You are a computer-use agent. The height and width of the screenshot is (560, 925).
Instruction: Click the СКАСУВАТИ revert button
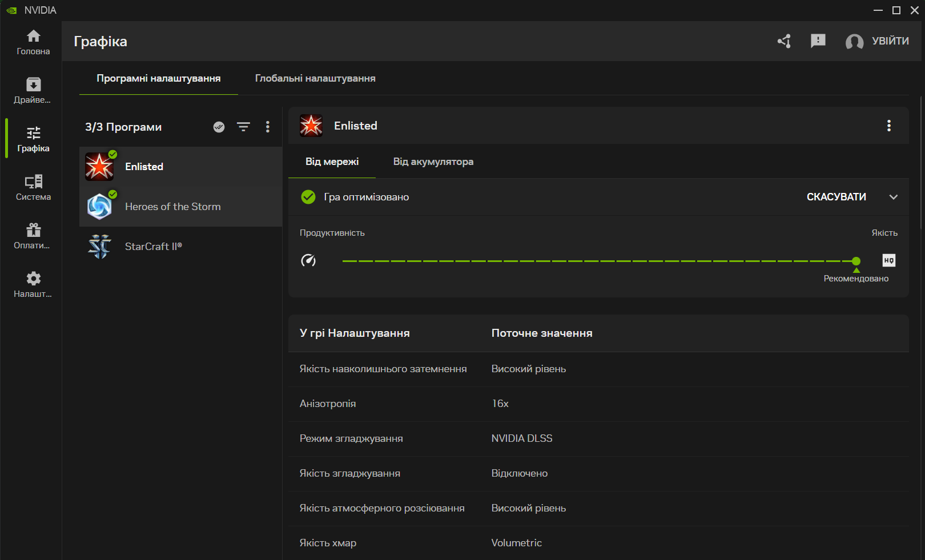pos(836,197)
